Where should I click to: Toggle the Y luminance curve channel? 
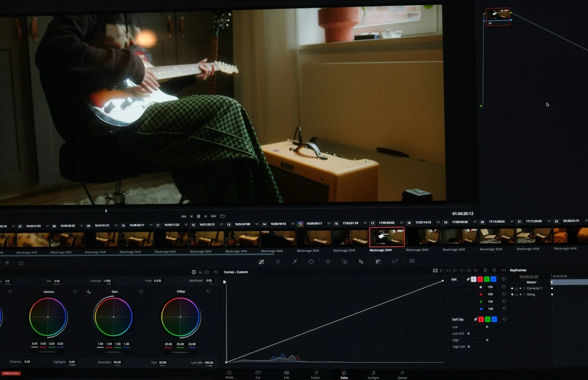tap(473, 279)
